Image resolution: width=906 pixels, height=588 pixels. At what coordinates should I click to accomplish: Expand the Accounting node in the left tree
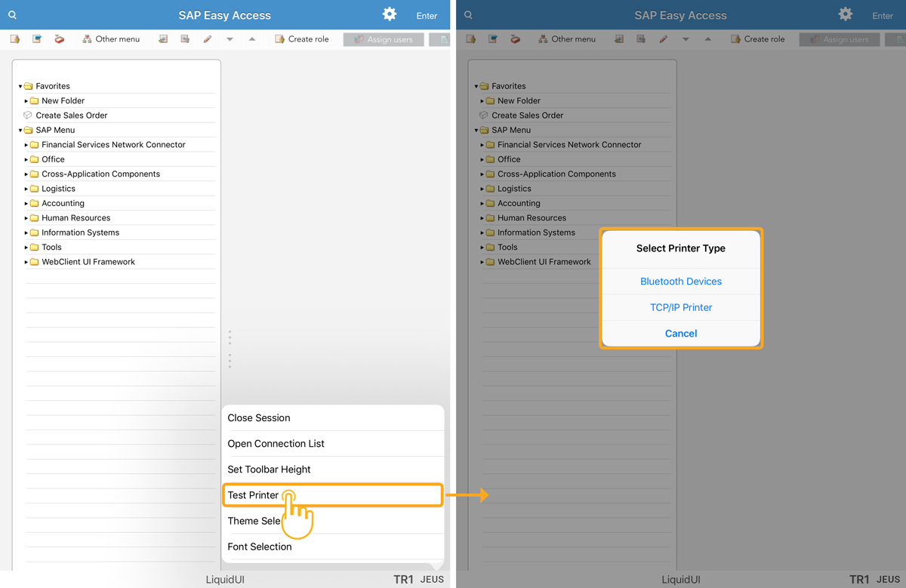pos(26,204)
